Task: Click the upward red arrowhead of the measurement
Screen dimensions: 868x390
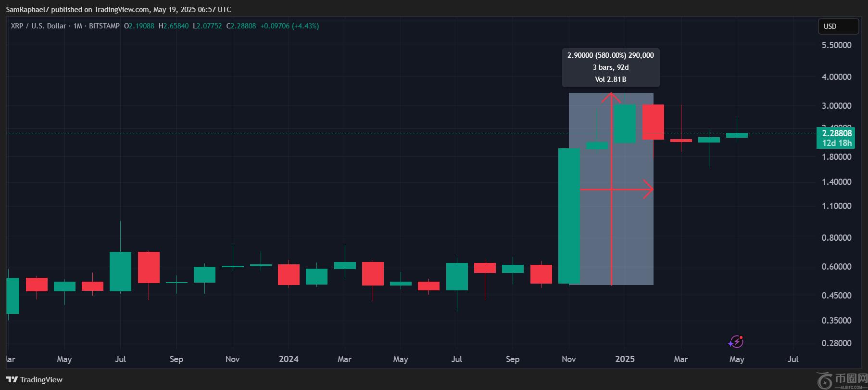Action: click(x=611, y=96)
